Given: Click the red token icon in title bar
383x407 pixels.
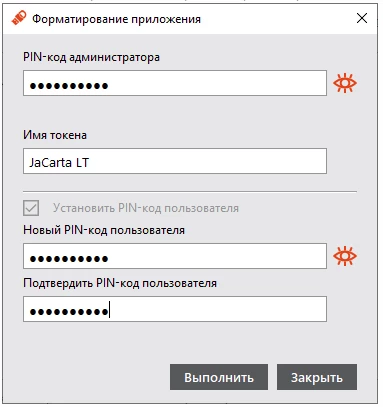Looking at the screenshot, I should [19, 18].
